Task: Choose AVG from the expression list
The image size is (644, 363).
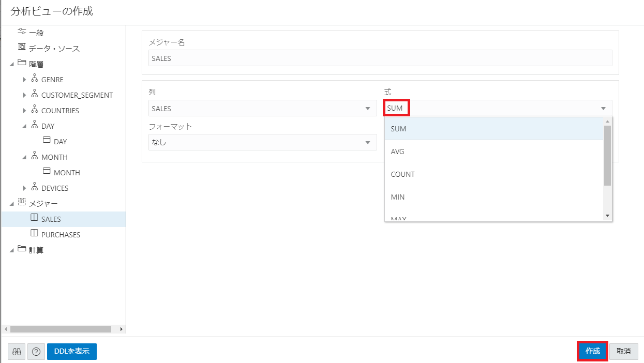Action: [x=398, y=152]
